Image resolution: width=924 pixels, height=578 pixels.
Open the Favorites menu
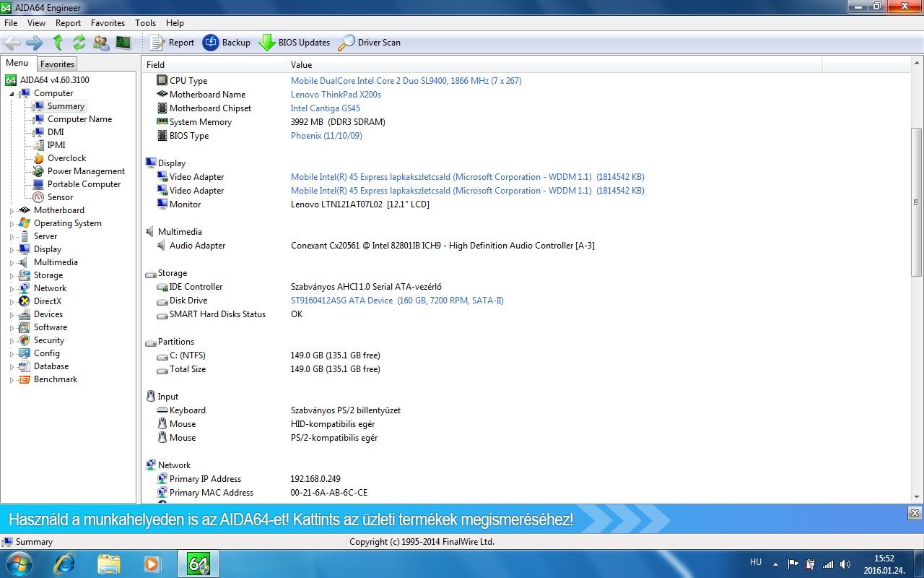(x=108, y=23)
